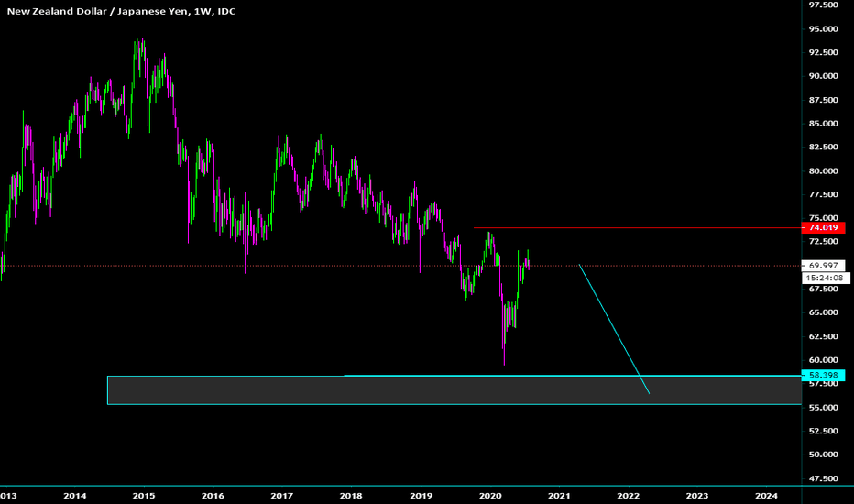This screenshot has width=854, height=504.
Task: Click the countdown timer 15:24:08
Action: tap(825, 278)
